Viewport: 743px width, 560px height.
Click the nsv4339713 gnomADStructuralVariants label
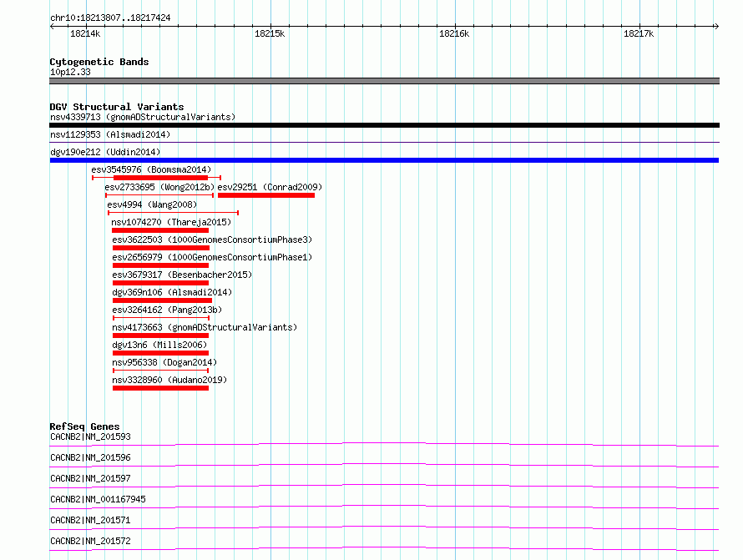pos(143,117)
